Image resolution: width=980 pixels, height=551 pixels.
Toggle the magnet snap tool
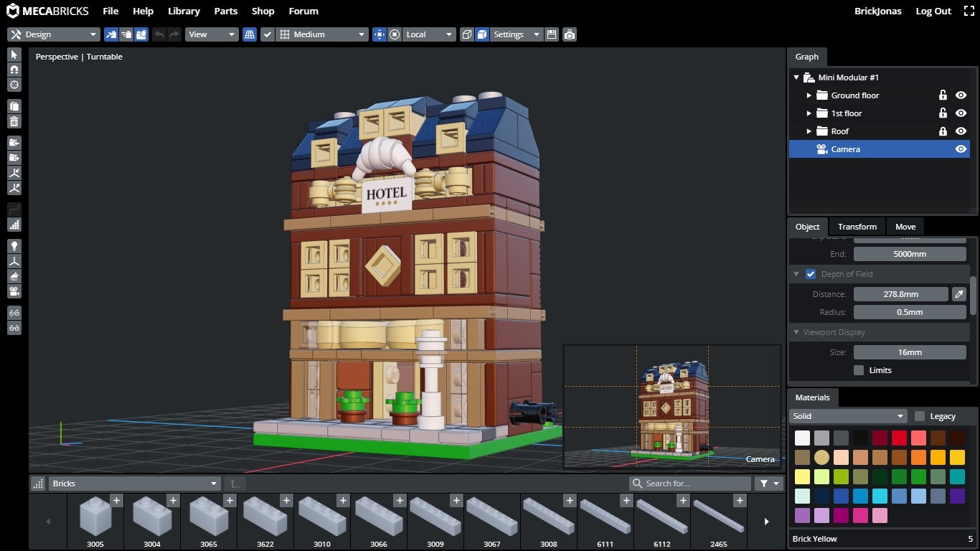pos(14,70)
